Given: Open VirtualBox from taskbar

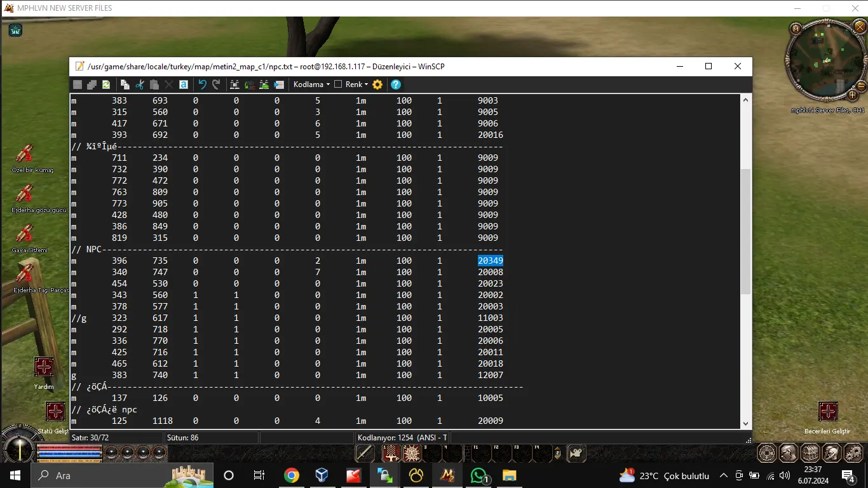Looking at the screenshot, I should point(322,475).
